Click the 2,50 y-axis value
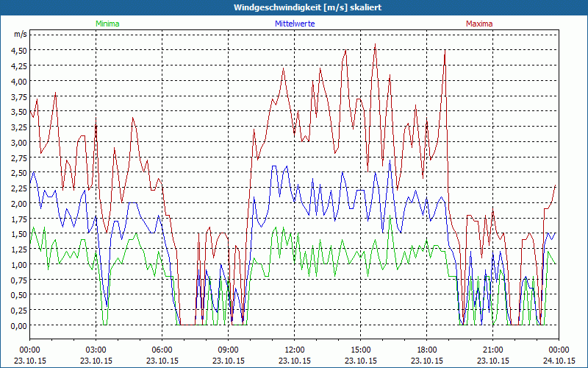588x368 pixels. 19,173
